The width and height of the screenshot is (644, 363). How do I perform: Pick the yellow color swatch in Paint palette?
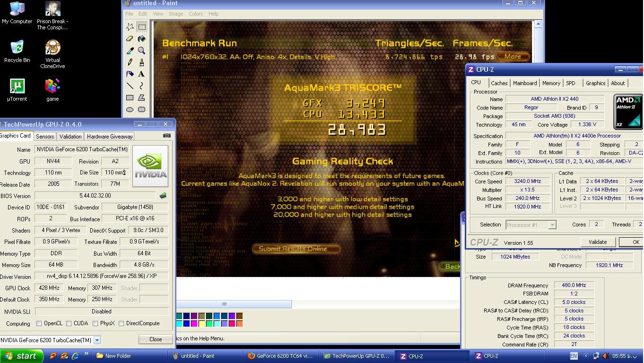[201, 324]
